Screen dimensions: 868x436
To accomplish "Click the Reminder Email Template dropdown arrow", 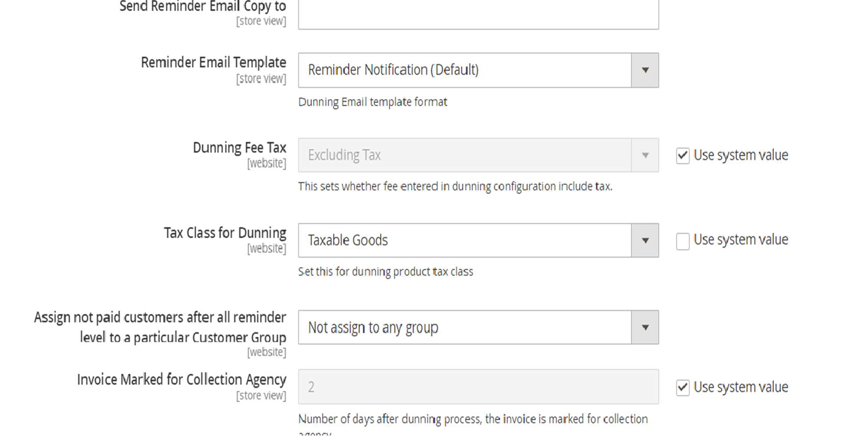I will (645, 70).
